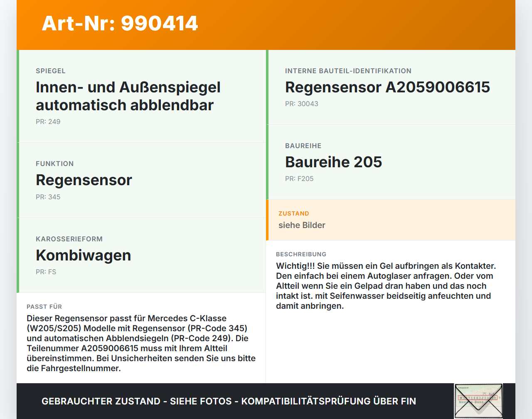The image size is (532, 419).
Task: Click the 'Dieser Regensensor passt für Mercedes' paragraph
Action: coord(141,343)
